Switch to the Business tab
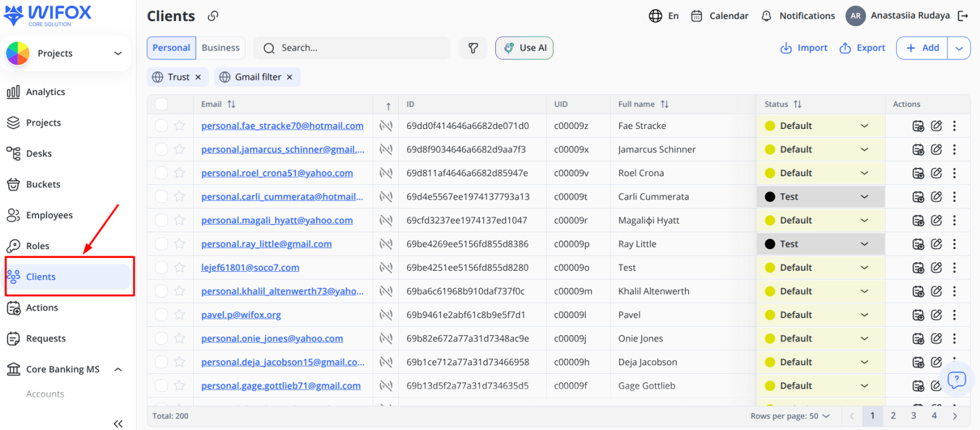 [x=220, y=48]
